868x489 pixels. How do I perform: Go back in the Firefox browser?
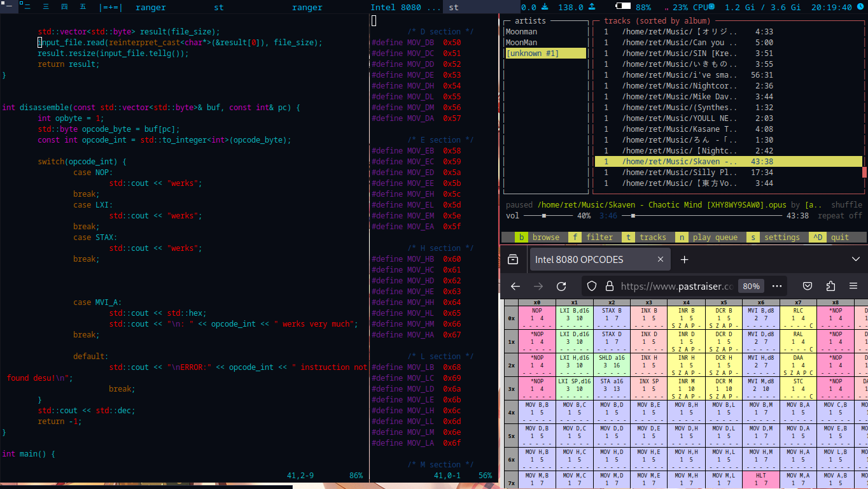click(515, 287)
